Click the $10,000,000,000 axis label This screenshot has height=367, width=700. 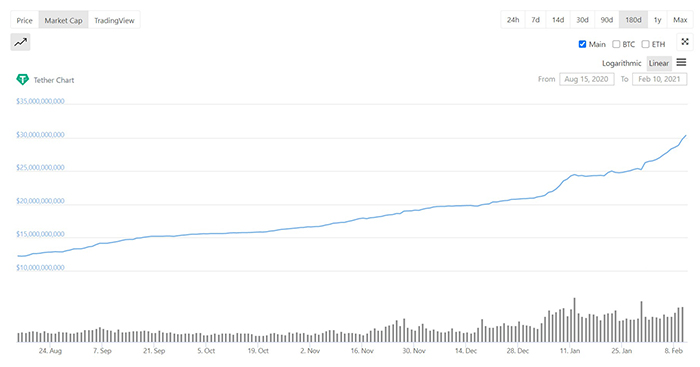40,267
